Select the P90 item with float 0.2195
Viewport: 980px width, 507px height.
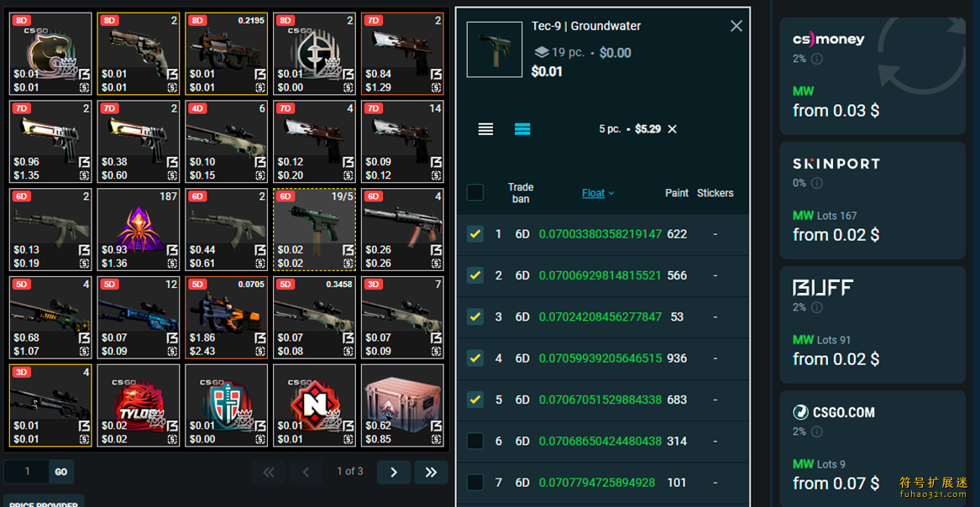[226, 54]
